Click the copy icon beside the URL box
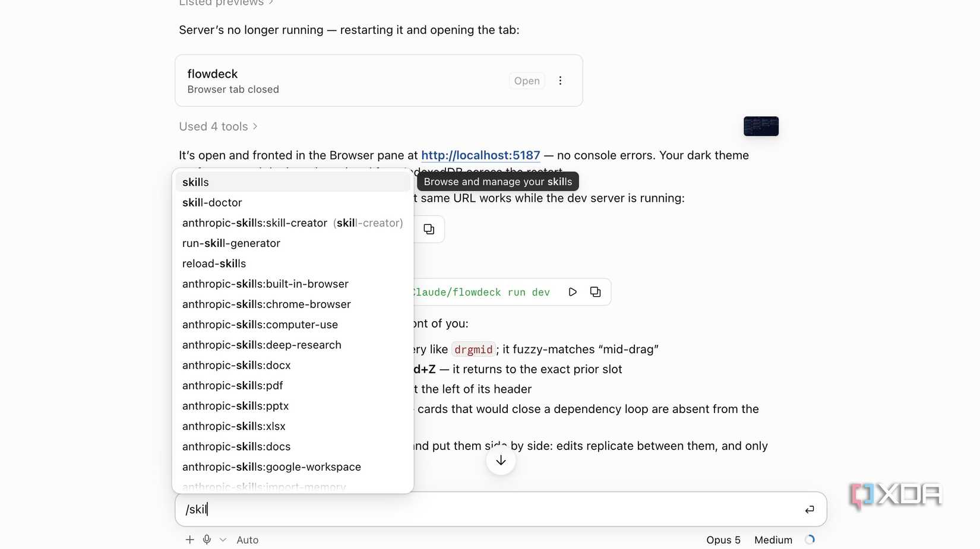 click(x=429, y=229)
